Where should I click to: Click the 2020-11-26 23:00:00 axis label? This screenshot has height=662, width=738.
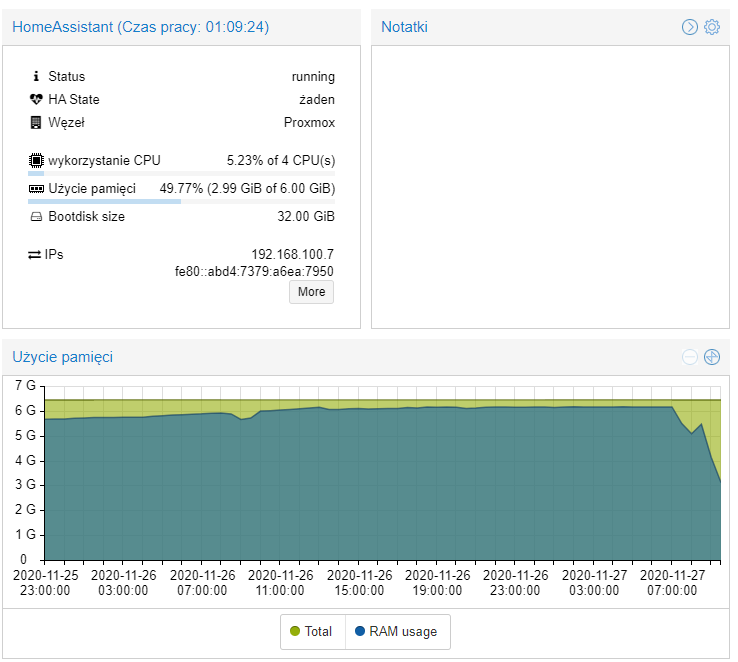(x=516, y=583)
